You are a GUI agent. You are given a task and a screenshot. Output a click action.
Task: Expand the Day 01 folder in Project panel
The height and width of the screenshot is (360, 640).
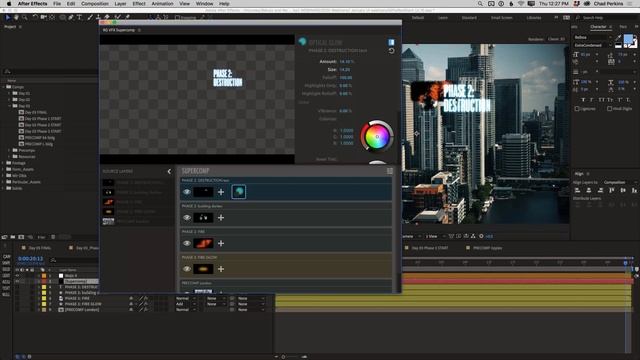(x=9, y=93)
